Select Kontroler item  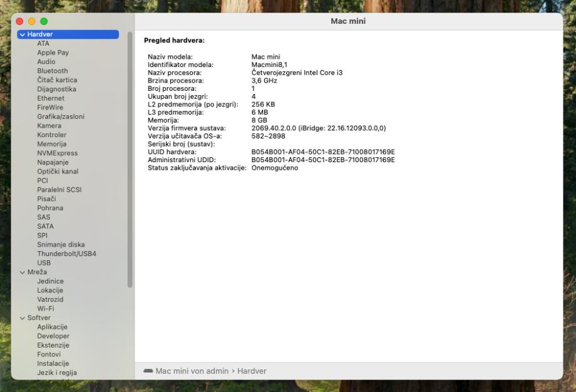click(51, 135)
